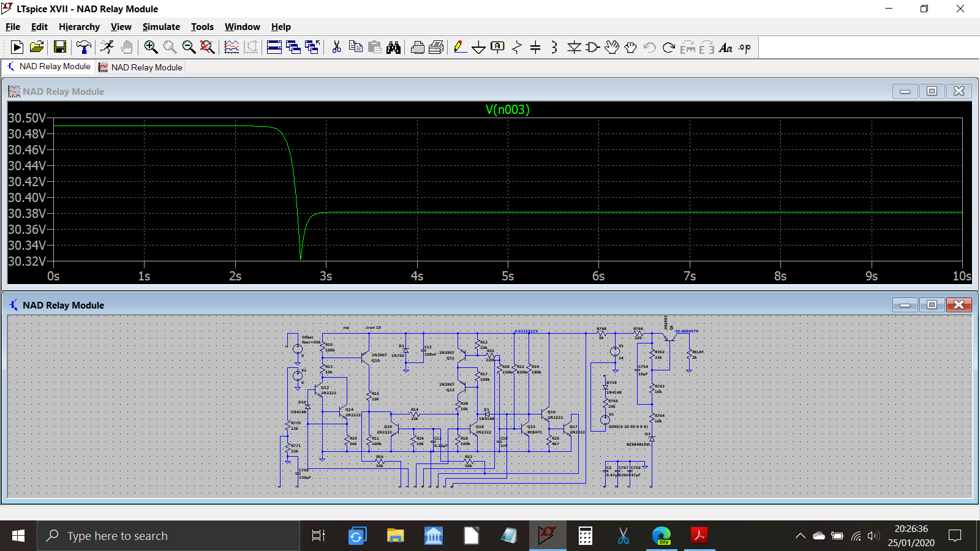Create a new schematic from the toolbar
The image size is (980, 551).
[17, 47]
